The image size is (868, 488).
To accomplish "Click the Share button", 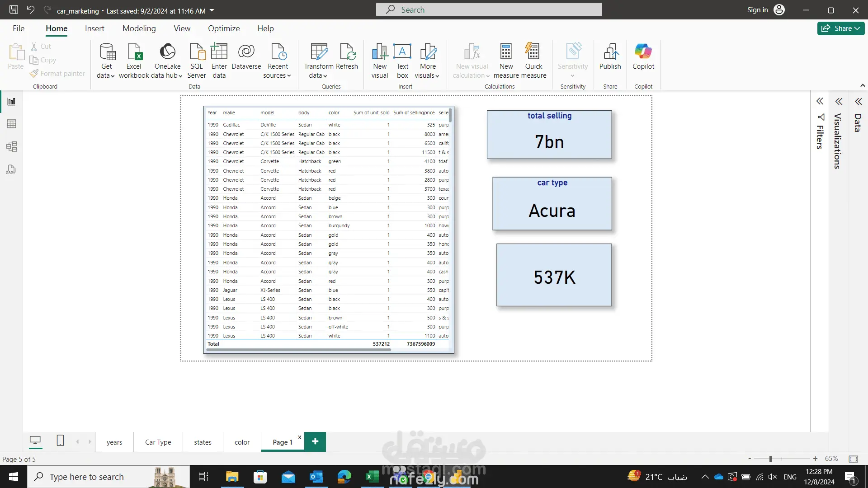I will click(840, 28).
